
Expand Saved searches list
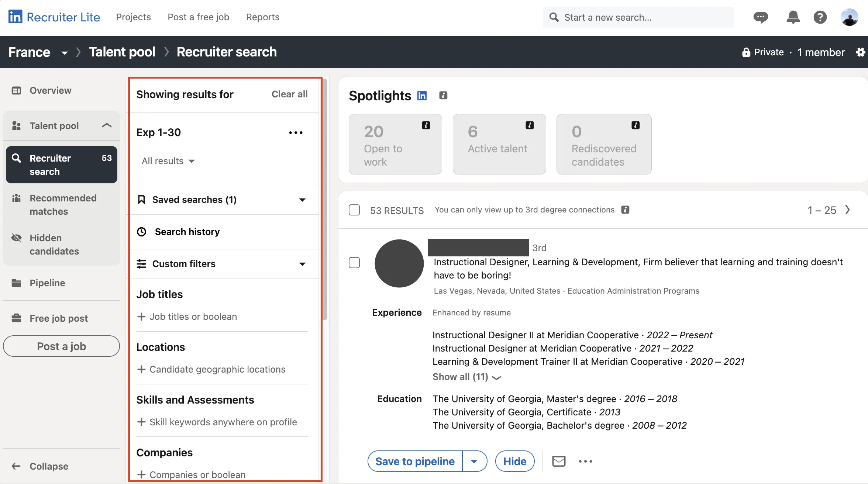coord(302,200)
